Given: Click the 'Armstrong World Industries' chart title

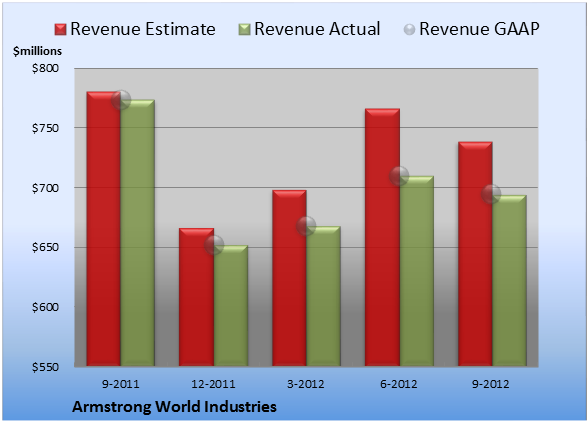Looking at the screenshot, I should [x=174, y=407].
